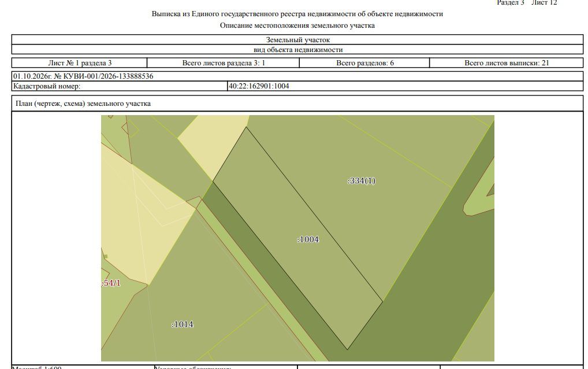Click the ":334(1)" parcel label on the map
Screen dimensions: 588x369
coord(362,181)
